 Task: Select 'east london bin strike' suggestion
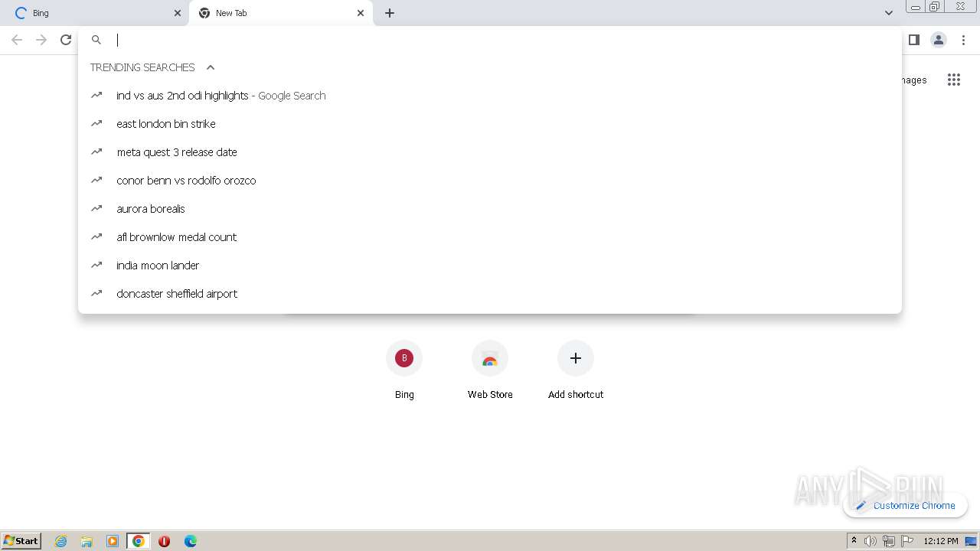click(x=490, y=124)
